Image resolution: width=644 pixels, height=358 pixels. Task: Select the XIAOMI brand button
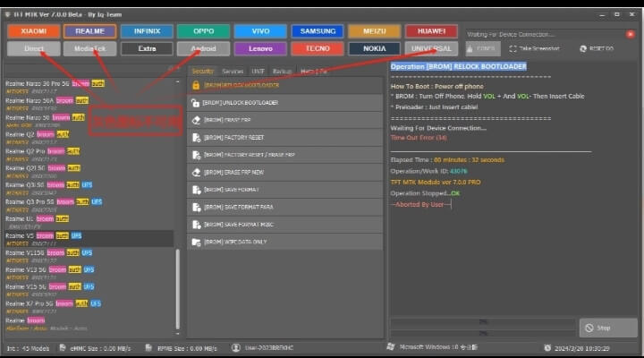(x=34, y=31)
